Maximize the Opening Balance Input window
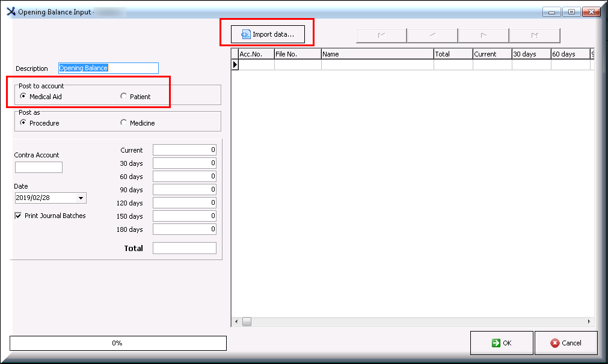The height and width of the screenshot is (364, 608). click(571, 12)
